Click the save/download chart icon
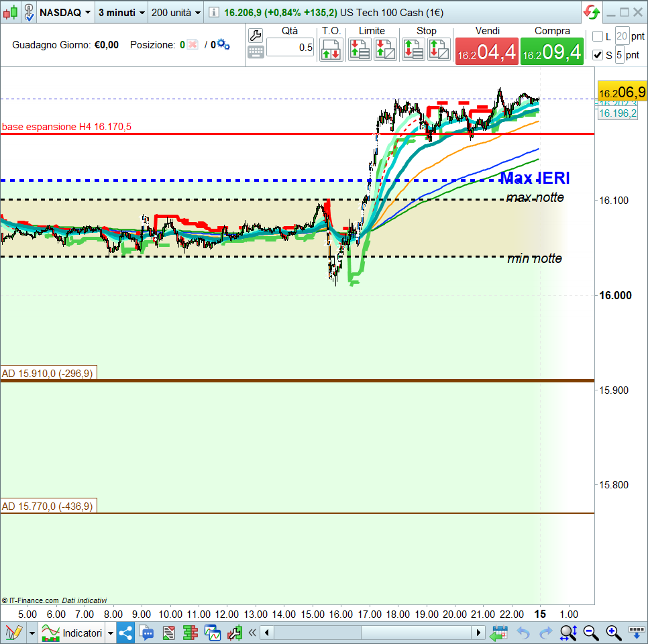The height and width of the screenshot is (644, 648). point(637,633)
